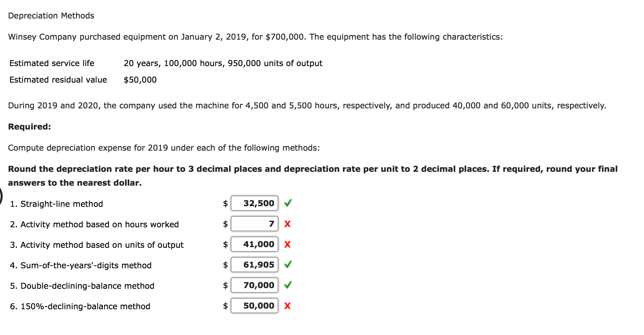
Task: Select the input showing 61,905
Action: coord(255,265)
